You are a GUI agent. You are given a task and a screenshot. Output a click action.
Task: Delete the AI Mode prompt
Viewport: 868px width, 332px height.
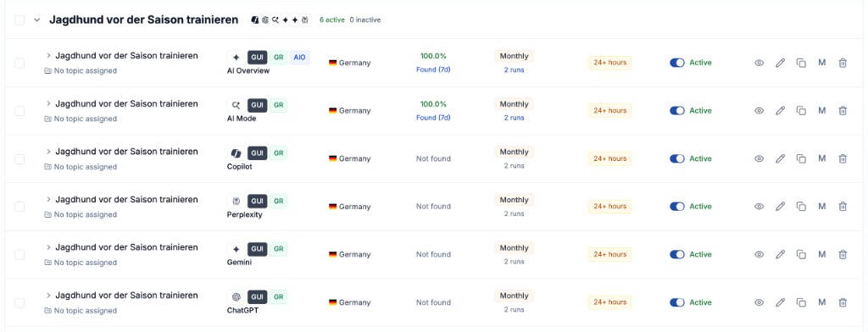coord(843,111)
